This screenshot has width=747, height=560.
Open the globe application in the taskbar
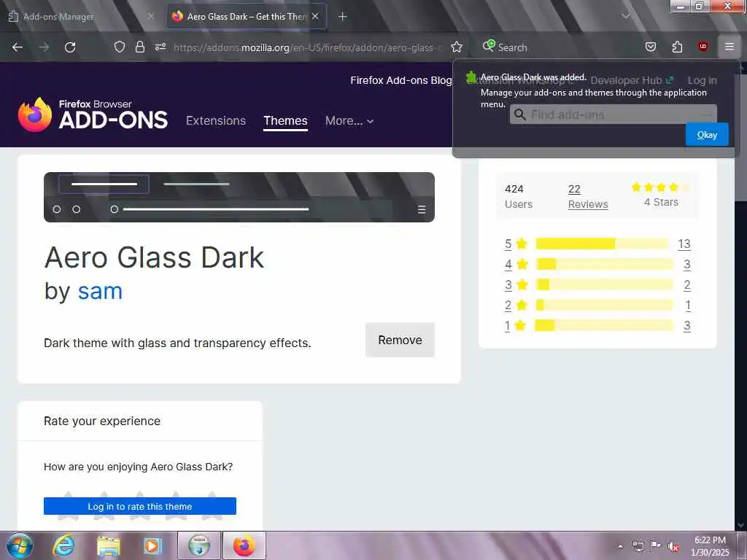[199, 545]
